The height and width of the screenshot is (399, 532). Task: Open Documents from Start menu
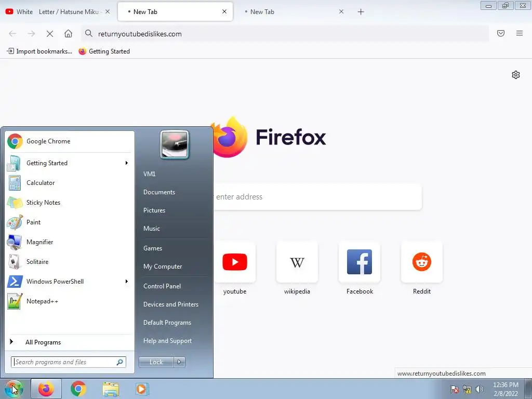pyautogui.click(x=159, y=192)
